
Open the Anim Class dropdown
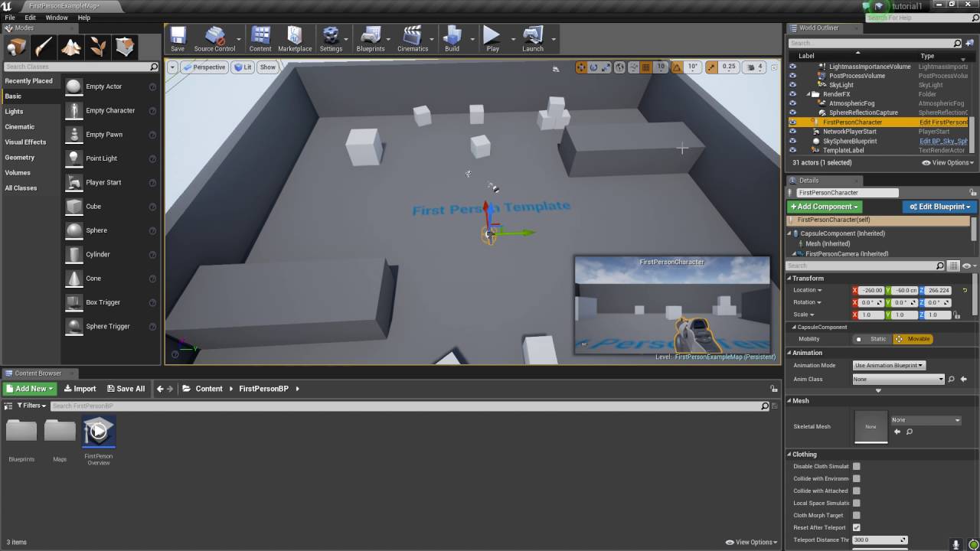pos(899,379)
